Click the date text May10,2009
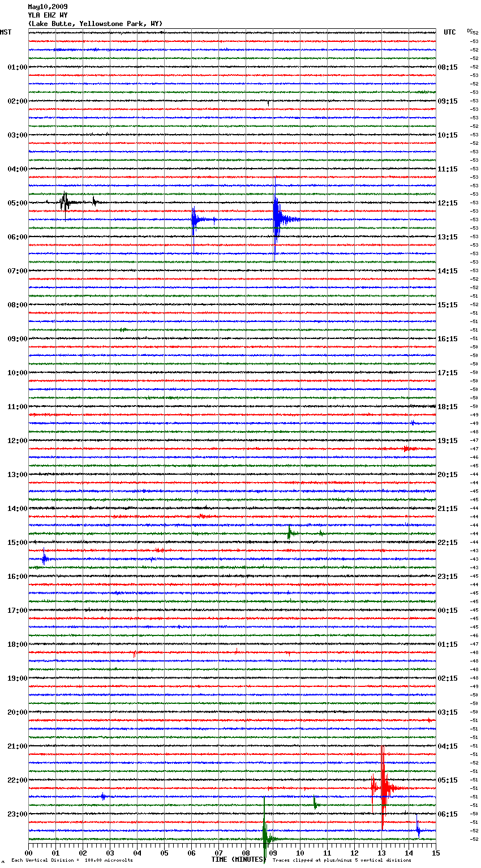Screen dimensions: 481x868 48,7
